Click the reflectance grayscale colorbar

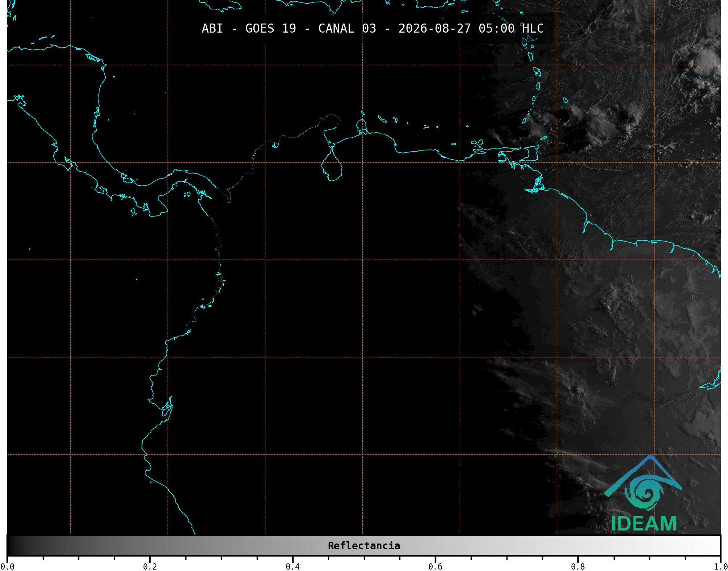tap(364, 546)
